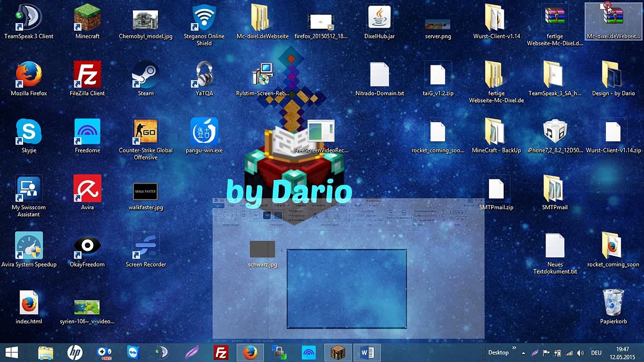
Task: Open File Explorer from the taskbar
Action: 45,353
